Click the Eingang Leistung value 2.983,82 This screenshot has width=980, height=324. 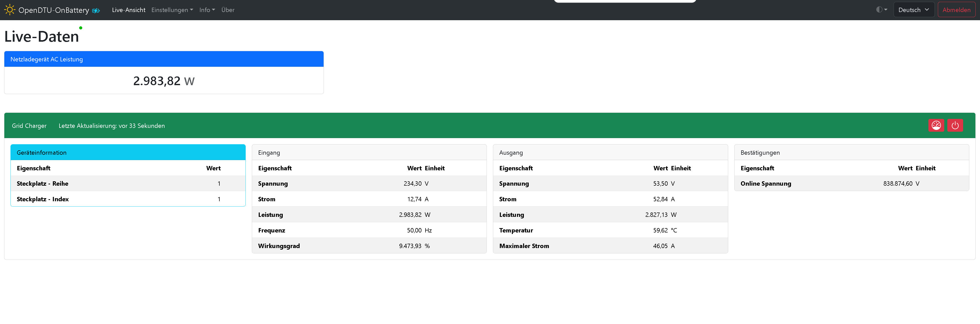pyautogui.click(x=410, y=215)
